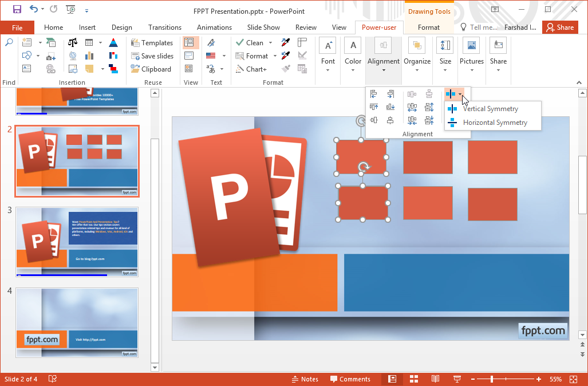Click the US flag language icon
Viewport: 588px width, 386px height.
tap(211, 56)
